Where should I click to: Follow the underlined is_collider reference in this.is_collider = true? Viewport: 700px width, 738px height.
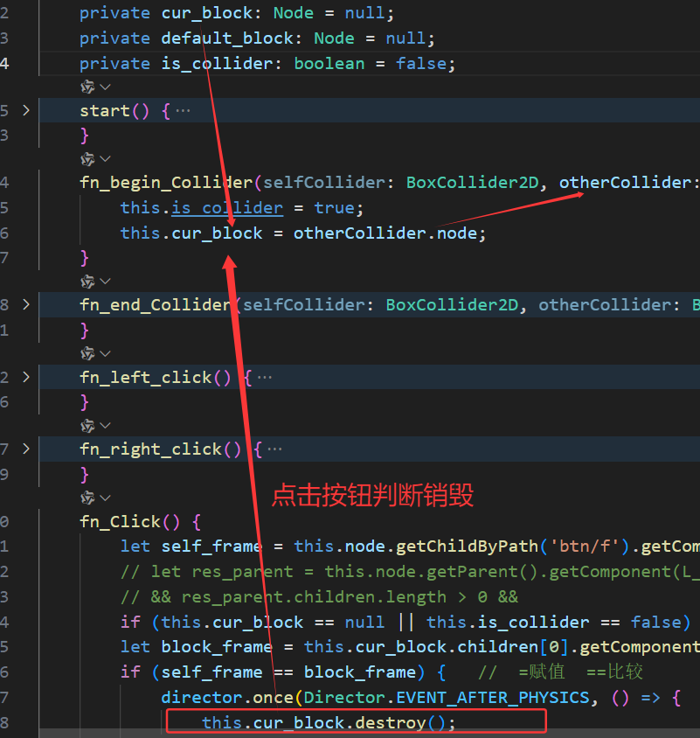tap(227, 207)
